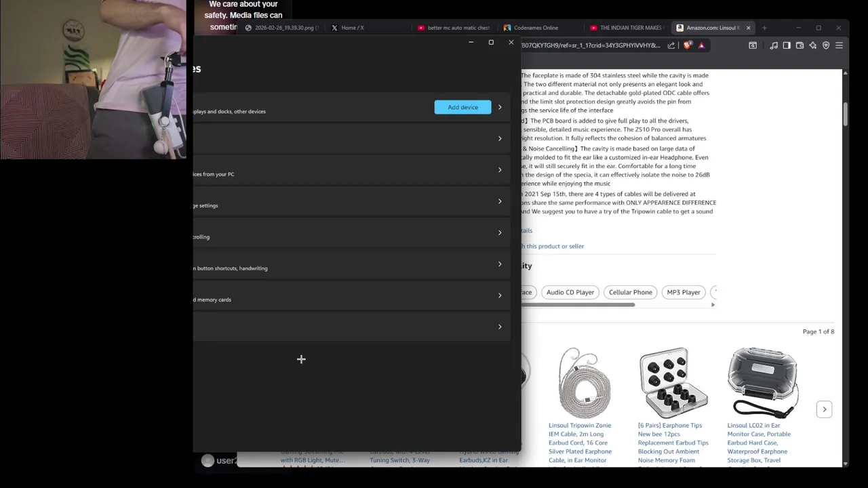Open a new browser tab with plus button

(764, 28)
